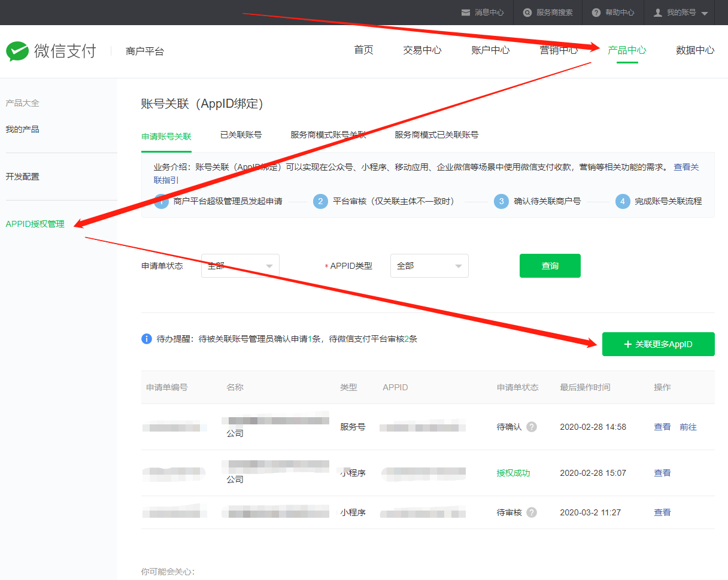Click the green 查询 button

[550, 266]
